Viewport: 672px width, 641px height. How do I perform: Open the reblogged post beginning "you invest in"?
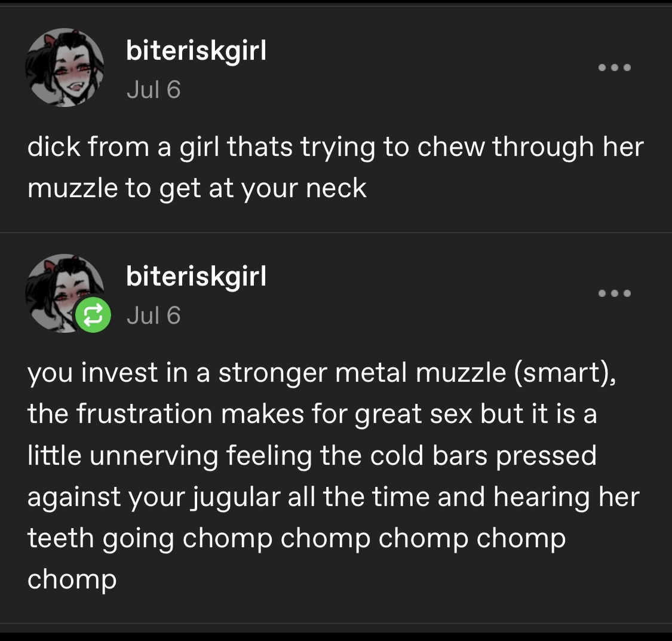click(333, 476)
